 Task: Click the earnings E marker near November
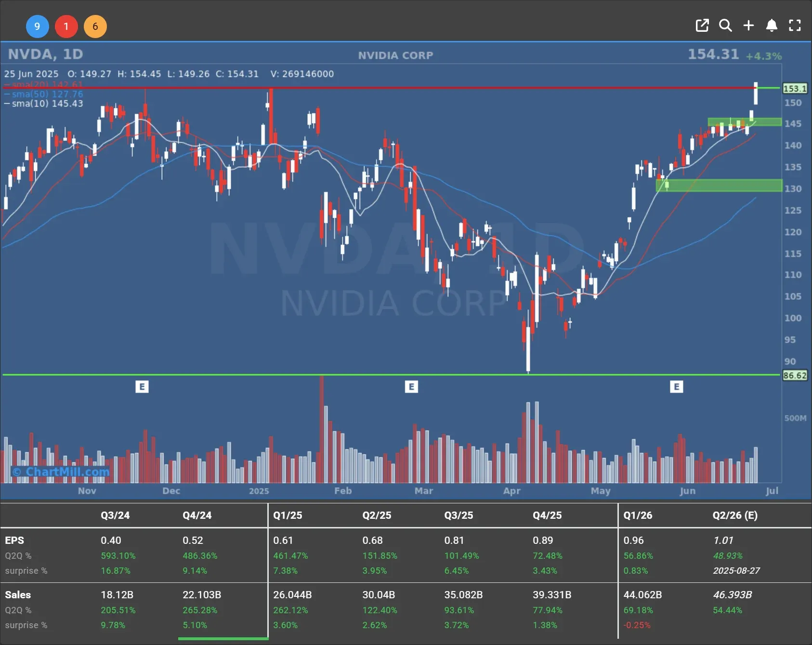(142, 387)
